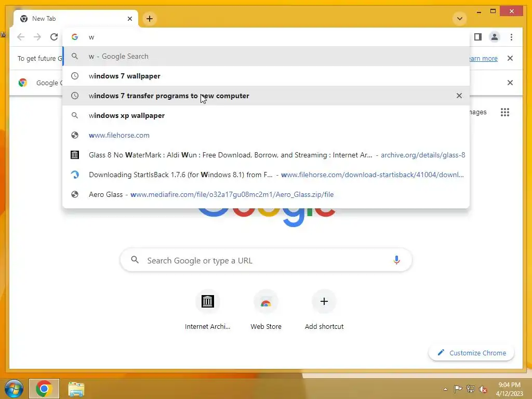This screenshot has width=532, height=399.
Task: Open the Google apps grid
Action: (x=505, y=112)
